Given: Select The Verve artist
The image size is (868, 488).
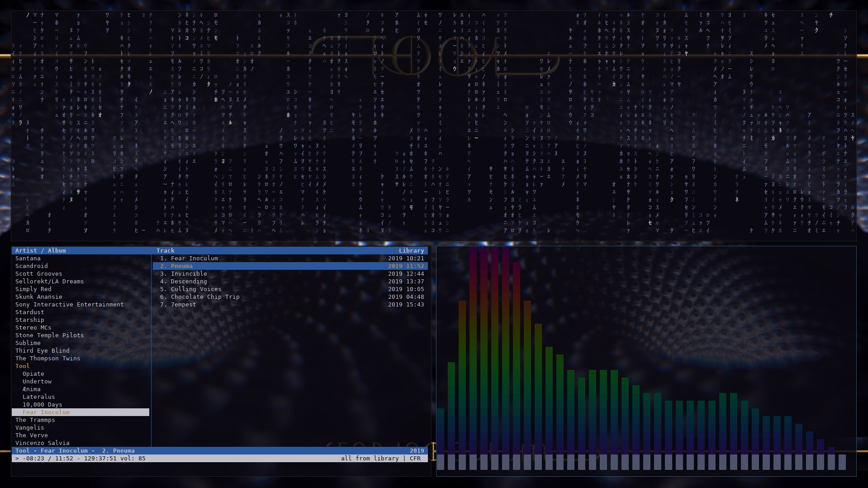Looking at the screenshot, I should (31, 435).
